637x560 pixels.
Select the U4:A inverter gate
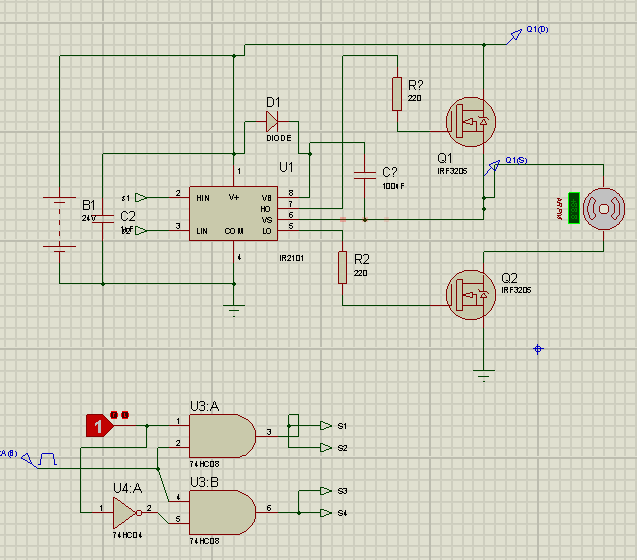tap(127, 513)
